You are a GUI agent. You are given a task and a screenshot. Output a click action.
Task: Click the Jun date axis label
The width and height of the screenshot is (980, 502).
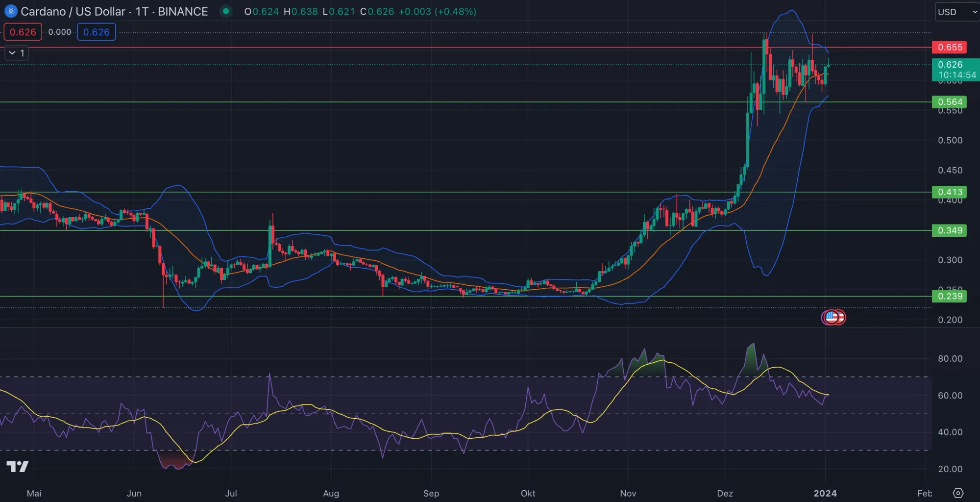134,494
